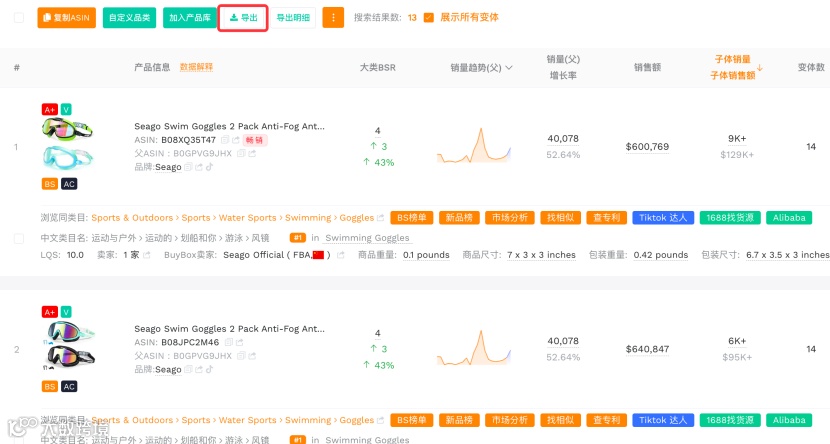
Task: Click first product's BS榜单 button
Action: pyautogui.click(x=412, y=218)
